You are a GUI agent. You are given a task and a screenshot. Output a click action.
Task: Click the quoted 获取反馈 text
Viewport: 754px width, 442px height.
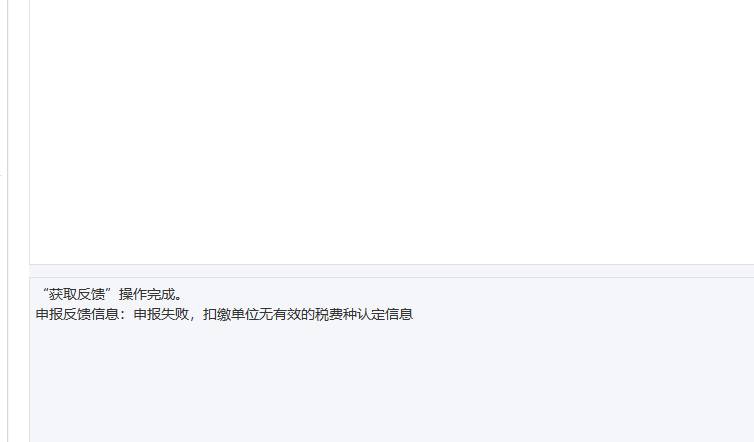coord(77,294)
